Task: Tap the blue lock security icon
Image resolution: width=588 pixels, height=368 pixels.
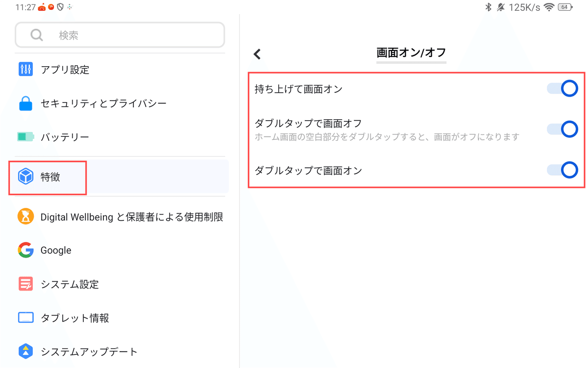Action: tap(25, 104)
